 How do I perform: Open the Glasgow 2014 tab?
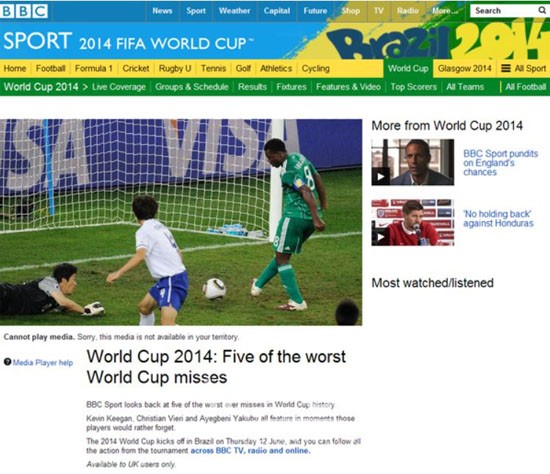point(464,68)
